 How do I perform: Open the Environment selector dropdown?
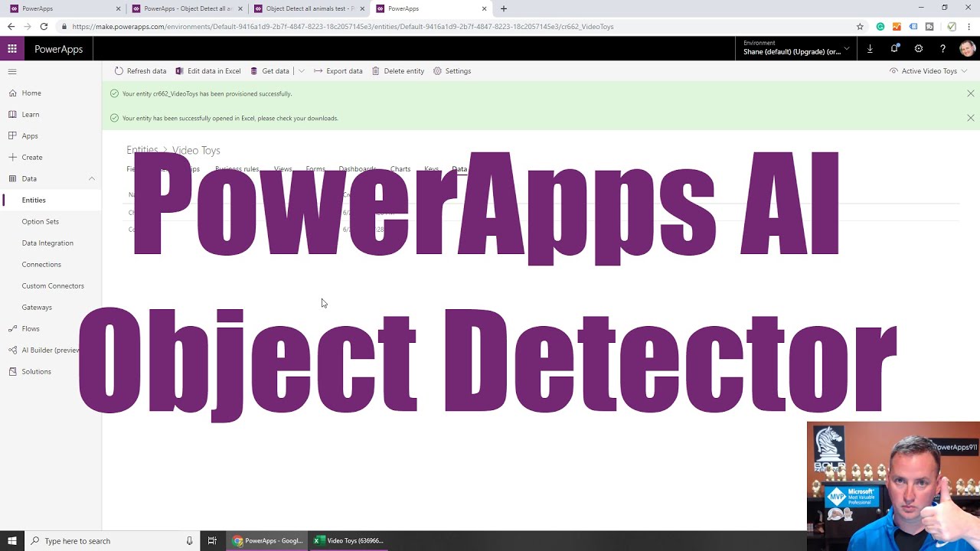pyautogui.click(x=796, y=48)
